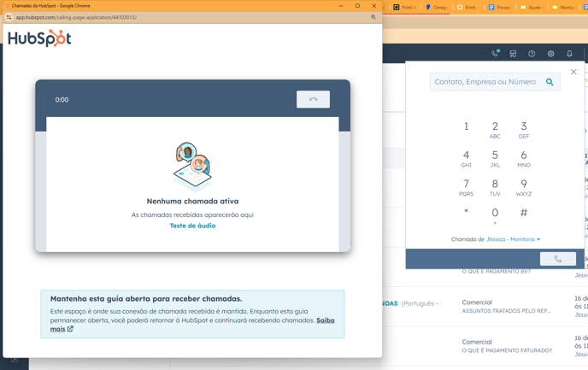Switch to the Omega browser tab
This screenshot has height=370, width=588.
point(437,7)
